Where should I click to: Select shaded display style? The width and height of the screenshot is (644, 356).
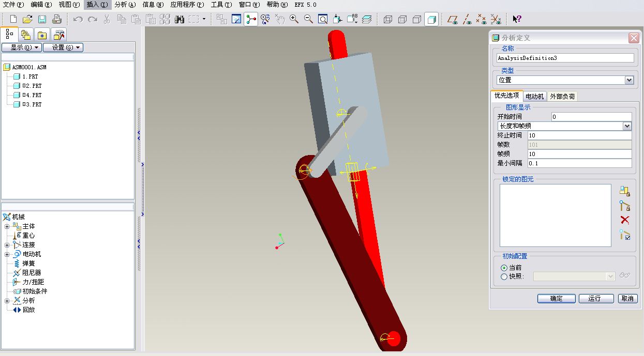[x=431, y=20]
